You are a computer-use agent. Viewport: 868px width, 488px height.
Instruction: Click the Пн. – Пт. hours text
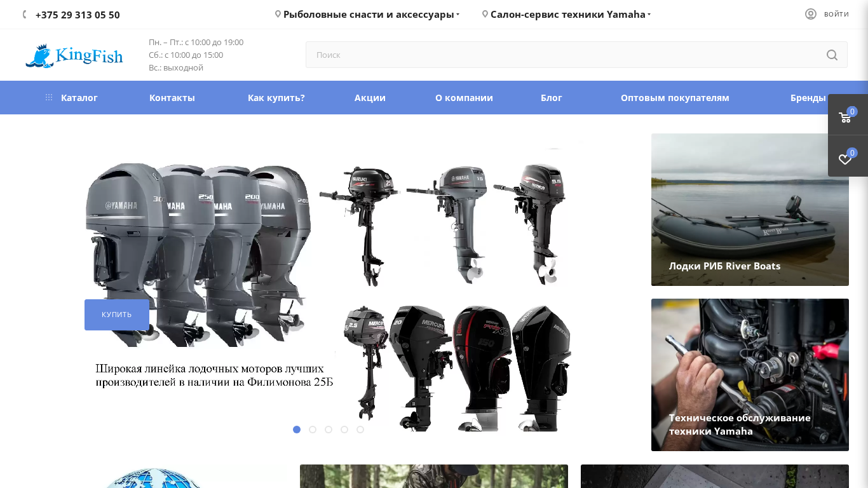pos(196,42)
